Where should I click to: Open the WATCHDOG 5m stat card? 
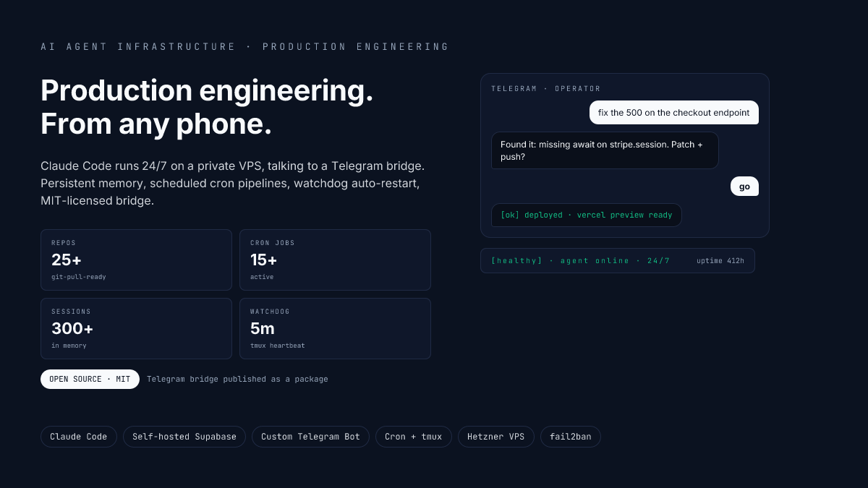335,329
